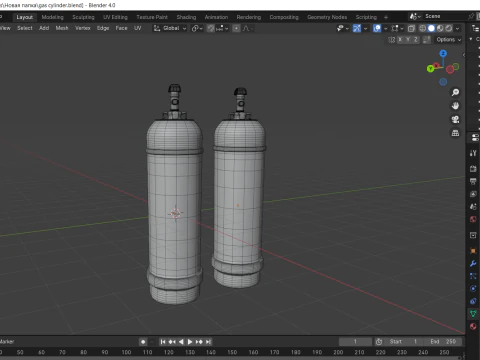Open object visibility filter dropdown
Viewport: 480px width, 360px height.
coord(342,28)
